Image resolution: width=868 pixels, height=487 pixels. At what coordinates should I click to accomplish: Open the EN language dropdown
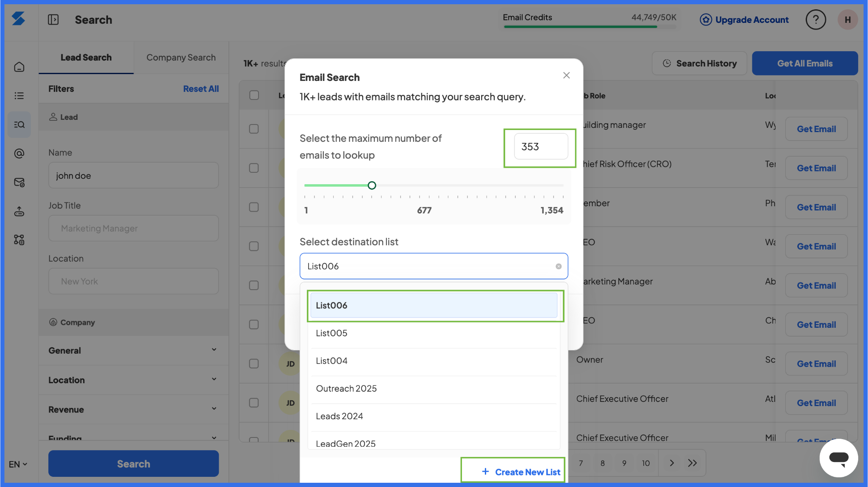[x=18, y=464]
